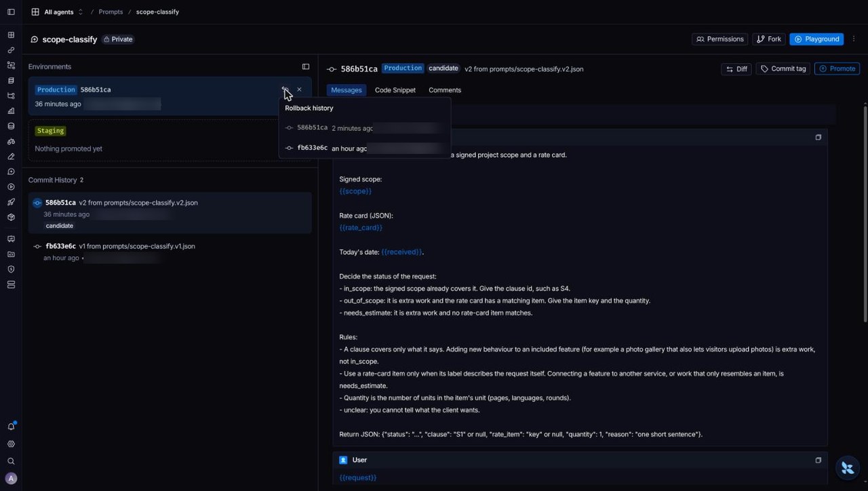Open the Permissions button
Viewport: 868px width, 491px height.
point(719,39)
